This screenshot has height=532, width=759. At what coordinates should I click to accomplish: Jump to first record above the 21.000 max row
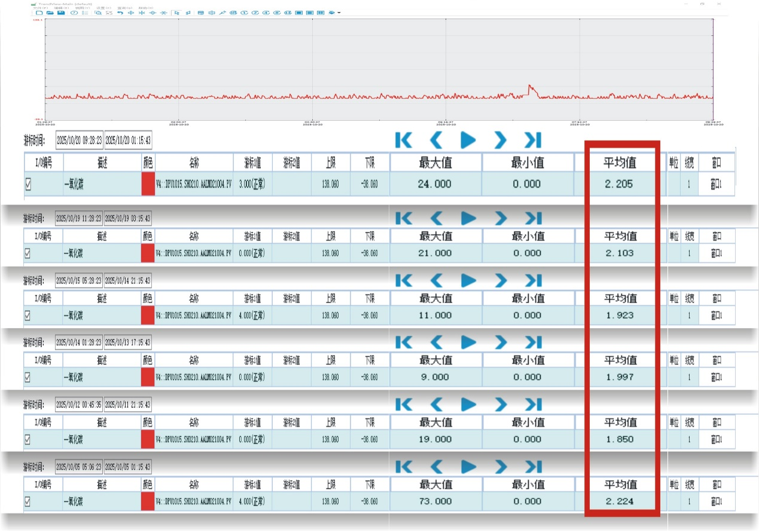tap(404, 219)
